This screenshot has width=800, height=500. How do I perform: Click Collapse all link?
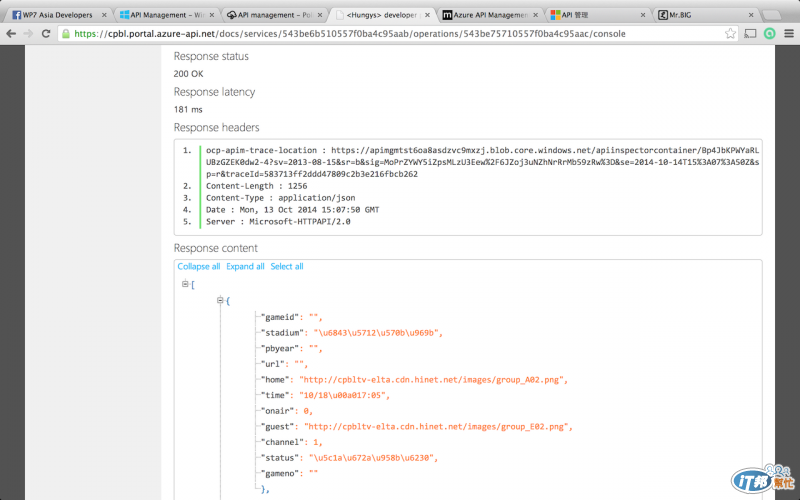point(199,266)
